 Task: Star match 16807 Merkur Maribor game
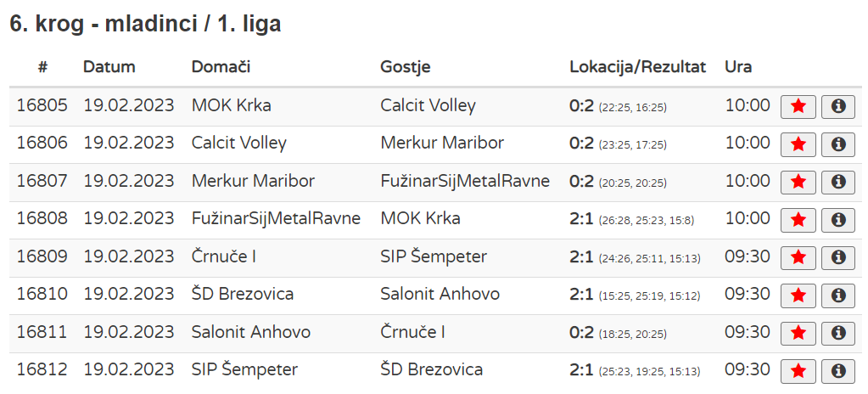(x=798, y=182)
